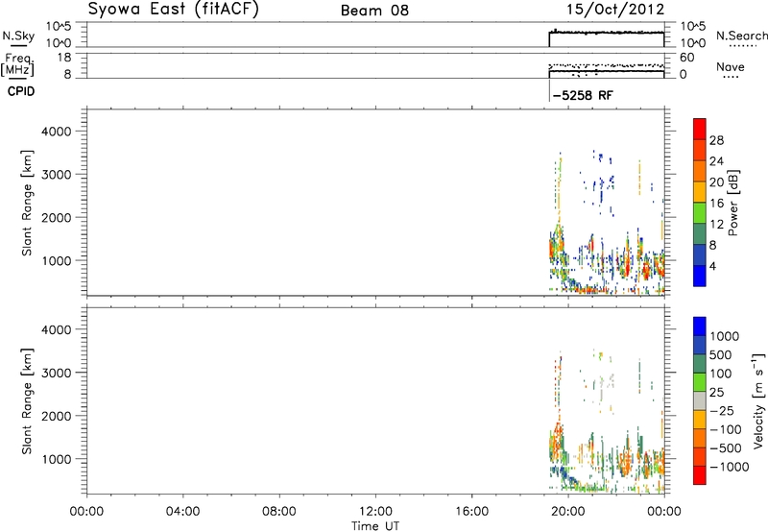Click the '28' Power colorbar tick label
The height and width of the screenshot is (532, 768).
(x=716, y=140)
